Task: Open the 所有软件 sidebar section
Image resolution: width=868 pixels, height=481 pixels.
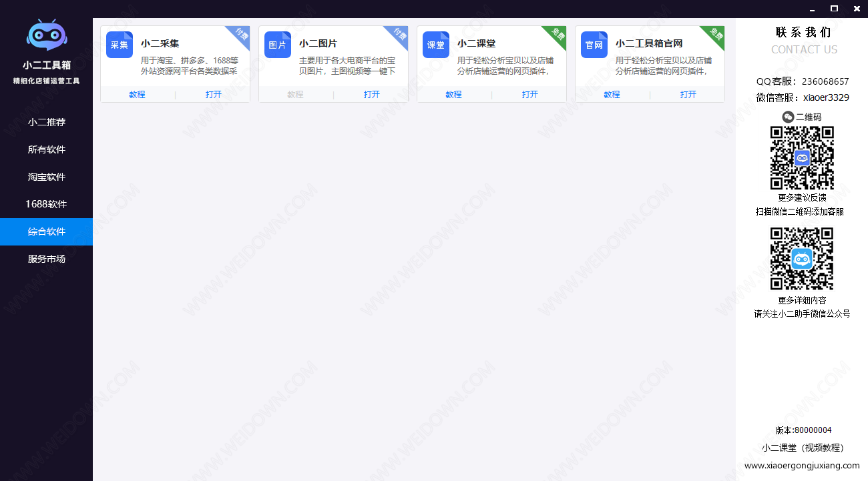Action: [x=47, y=149]
